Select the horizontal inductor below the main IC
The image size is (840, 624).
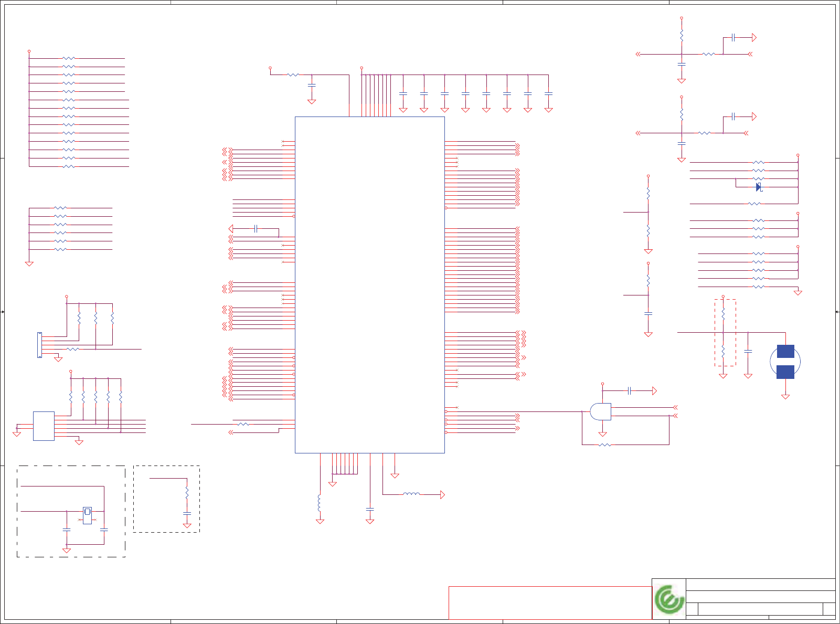[411, 494]
